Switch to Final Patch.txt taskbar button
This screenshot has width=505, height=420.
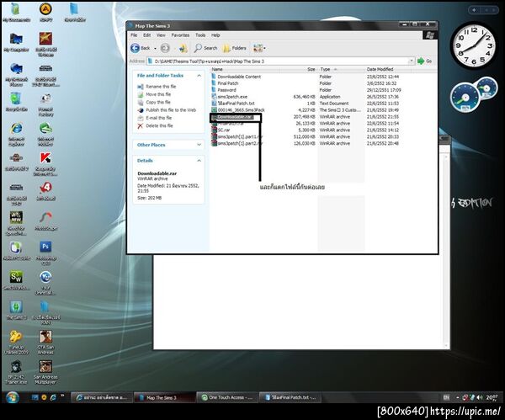click(x=290, y=397)
